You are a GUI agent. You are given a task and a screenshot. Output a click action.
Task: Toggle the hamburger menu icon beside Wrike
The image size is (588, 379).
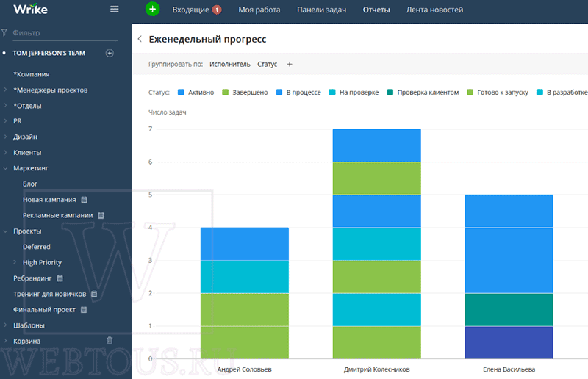(x=115, y=9)
